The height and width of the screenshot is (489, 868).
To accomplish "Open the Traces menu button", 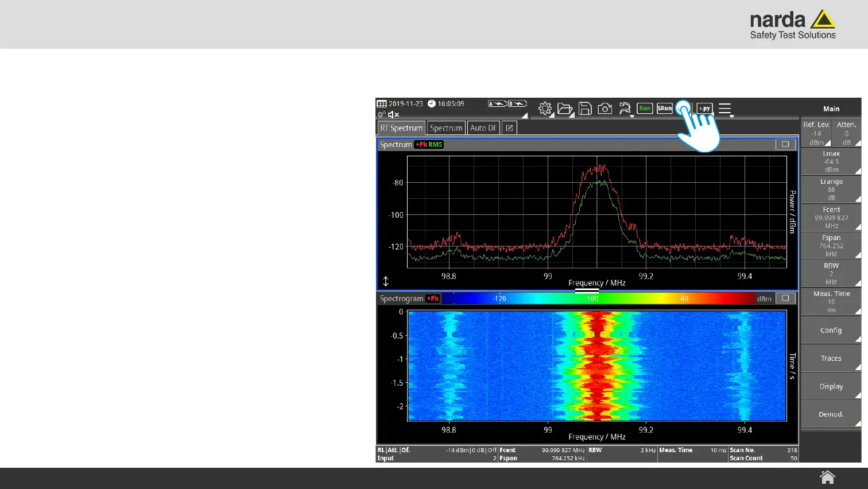I will (x=831, y=358).
